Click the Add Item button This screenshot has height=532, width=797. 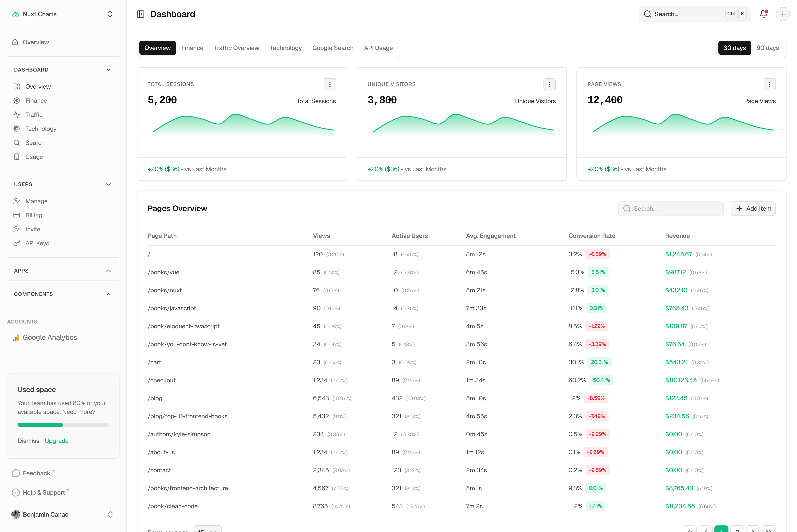coord(753,208)
